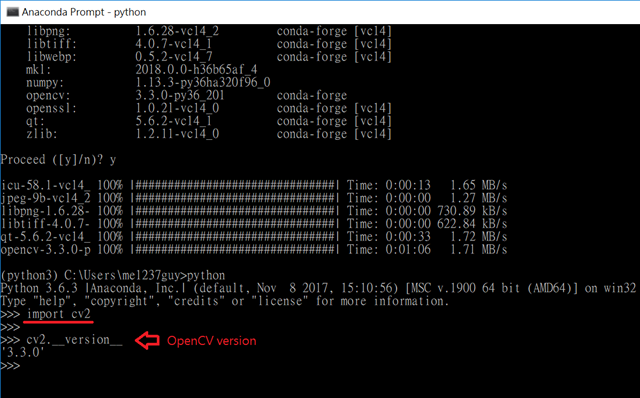
Task: Select the 'qt:' package name
Action: 35,121
